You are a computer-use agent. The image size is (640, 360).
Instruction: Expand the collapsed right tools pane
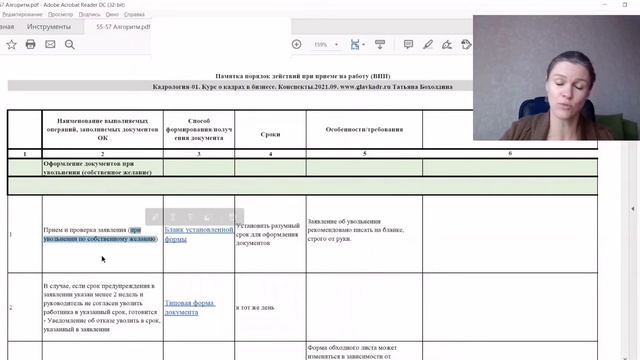coord(633,209)
